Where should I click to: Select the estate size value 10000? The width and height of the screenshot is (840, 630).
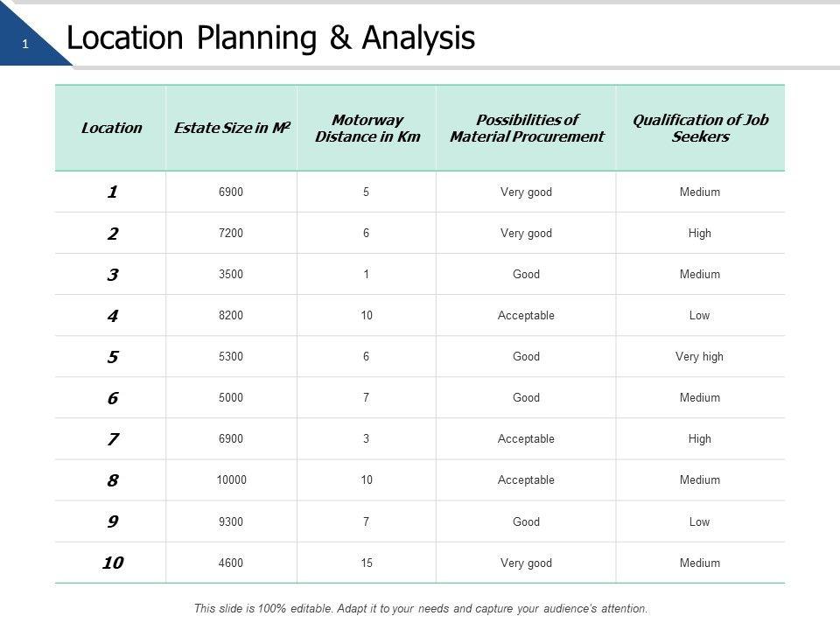[232, 480]
